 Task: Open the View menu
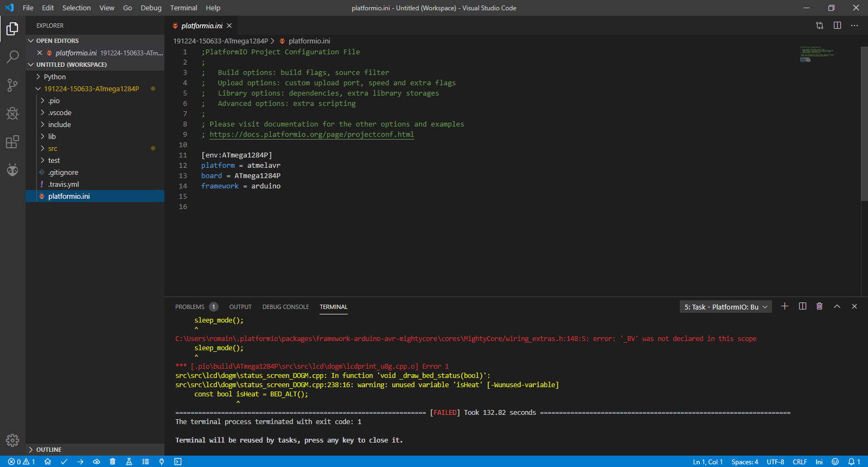pos(107,8)
